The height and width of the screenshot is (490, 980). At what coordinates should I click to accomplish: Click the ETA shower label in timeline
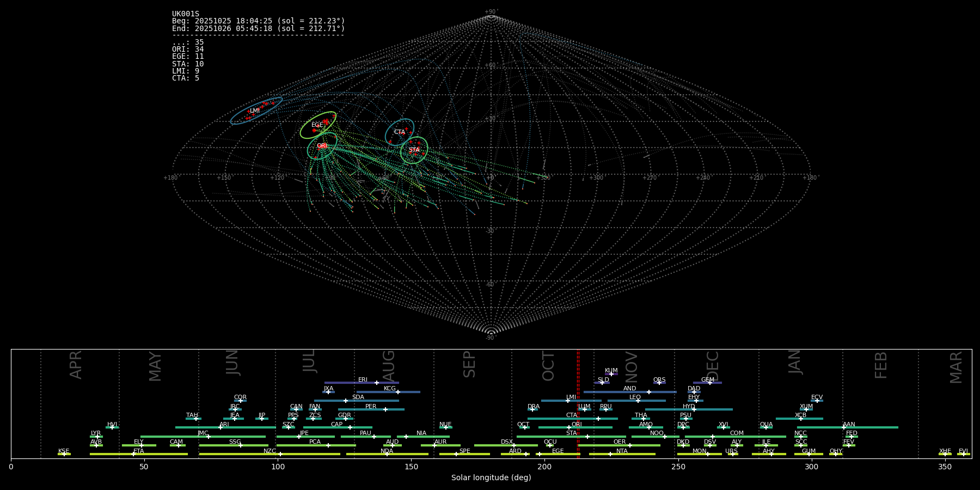tap(139, 451)
